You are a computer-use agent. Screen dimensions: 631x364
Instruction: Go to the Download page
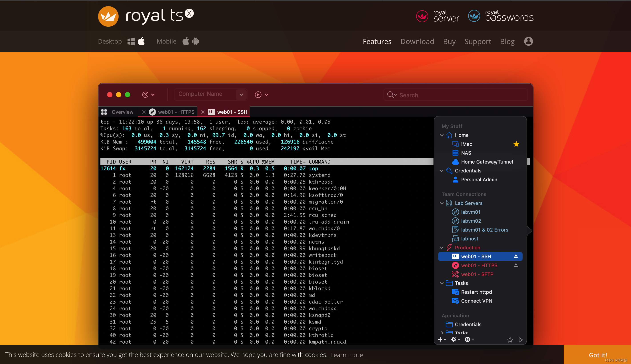click(417, 42)
